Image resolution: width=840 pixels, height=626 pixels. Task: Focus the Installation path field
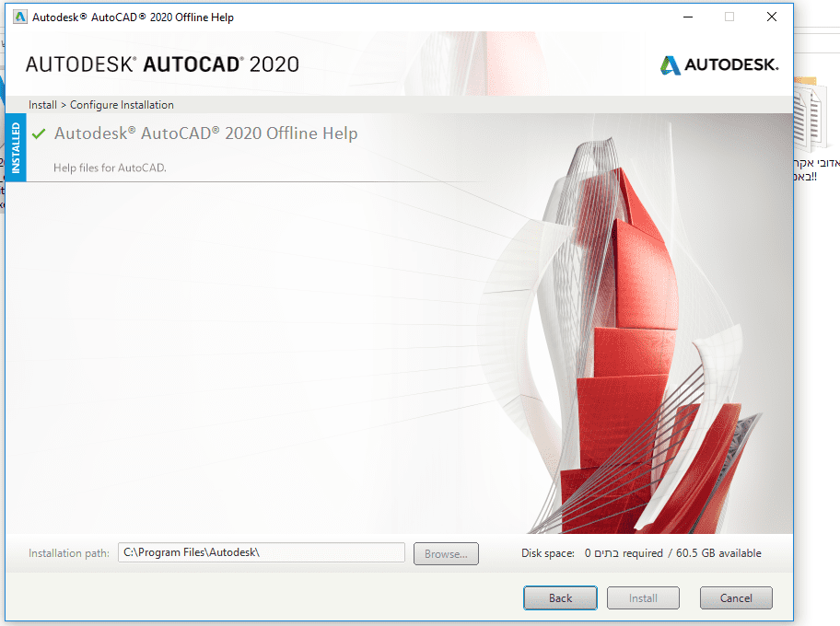coord(262,552)
